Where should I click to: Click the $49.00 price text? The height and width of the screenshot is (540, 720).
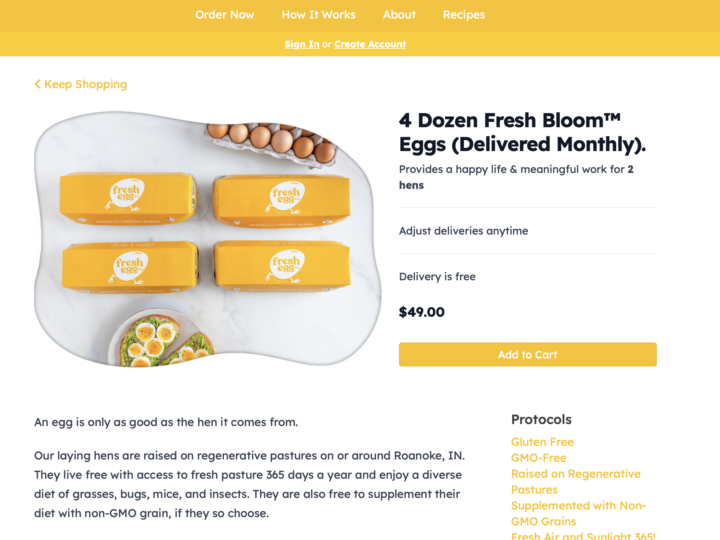coord(422,312)
